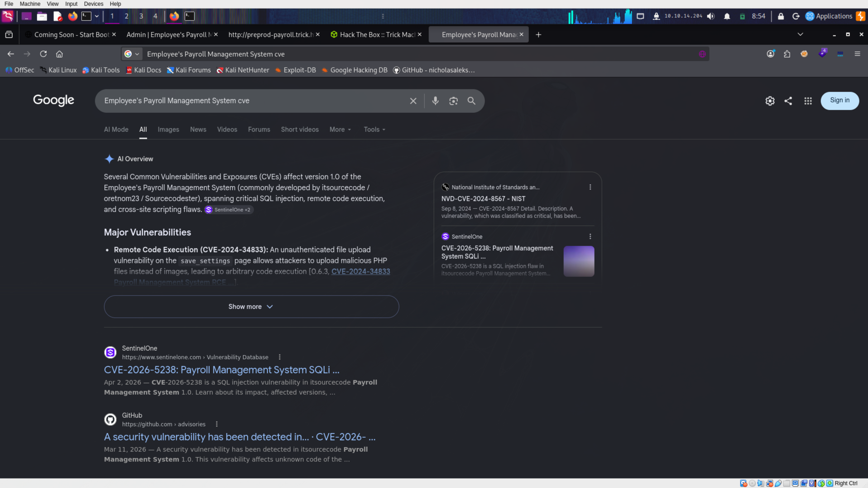Expand the More search filters dropdown
The image size is (868, 488).
[340, 130]
